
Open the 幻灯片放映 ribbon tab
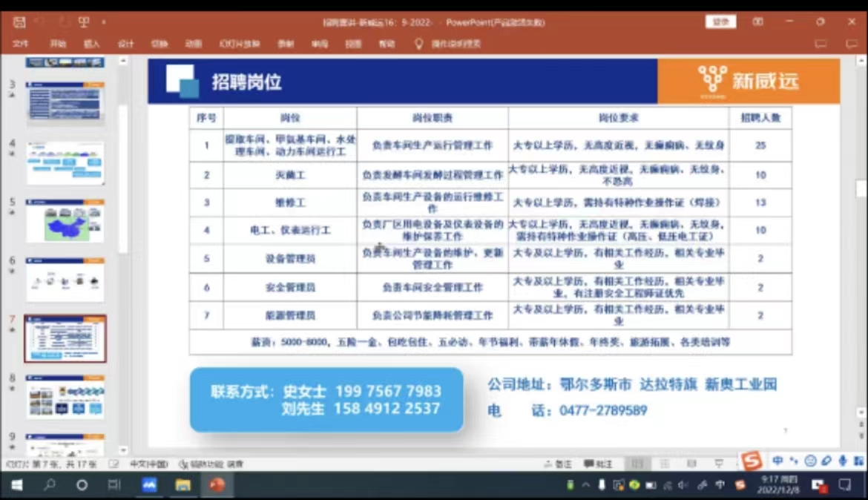(239, 44)
